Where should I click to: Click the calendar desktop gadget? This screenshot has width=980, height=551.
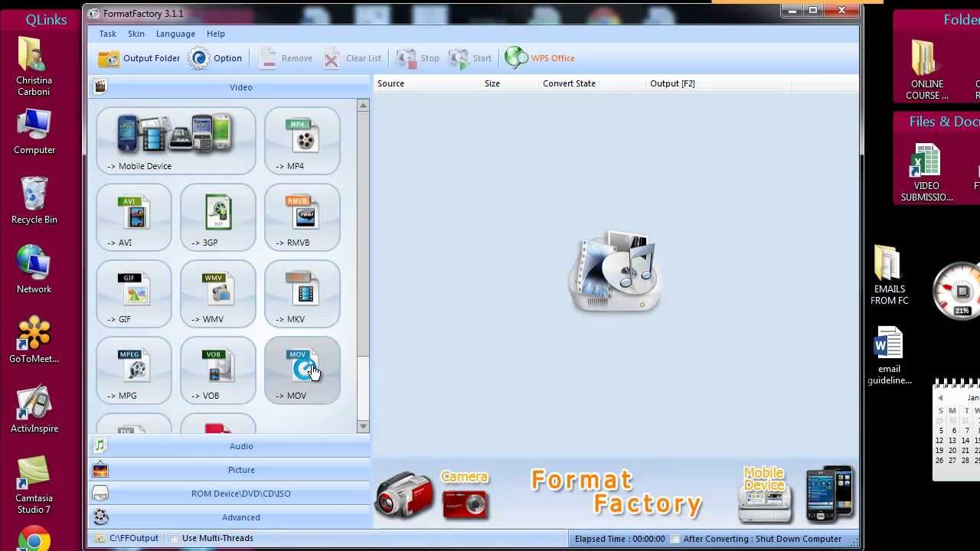pyautogui.click(x=956, y=429)
